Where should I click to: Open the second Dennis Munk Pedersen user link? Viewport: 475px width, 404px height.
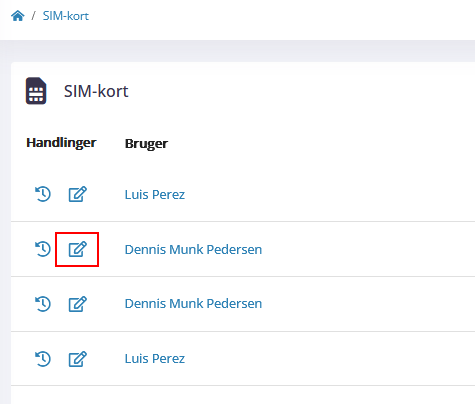(193, 303)
